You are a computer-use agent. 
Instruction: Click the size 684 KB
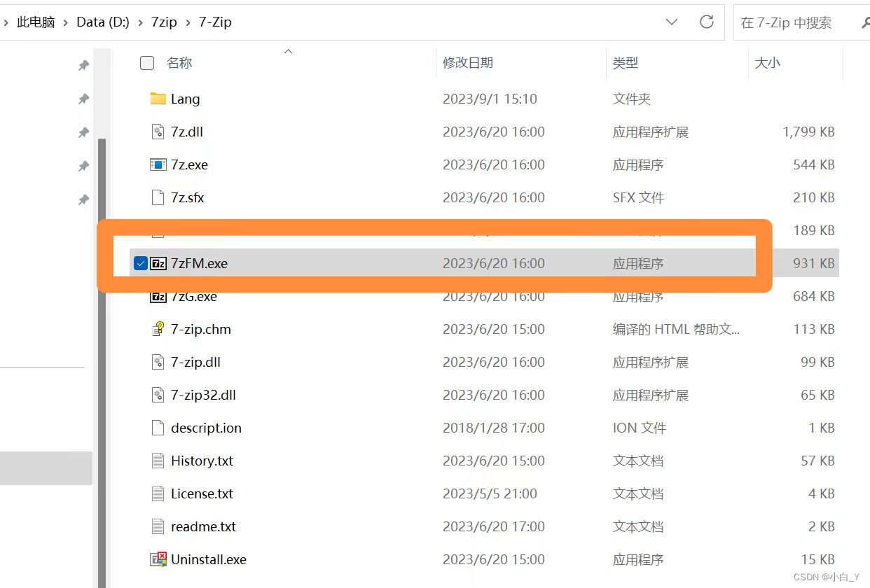[814, 296]
